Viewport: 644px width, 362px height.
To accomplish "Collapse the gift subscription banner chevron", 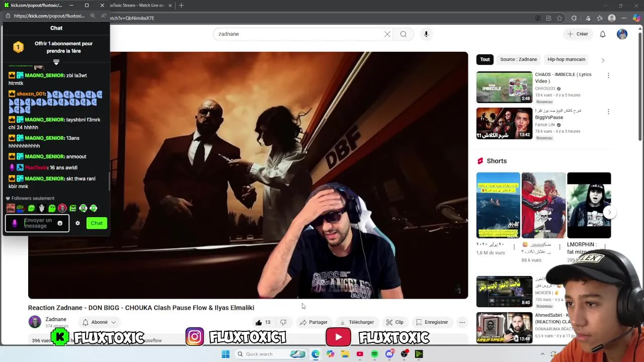I will [x=56, y=62].
